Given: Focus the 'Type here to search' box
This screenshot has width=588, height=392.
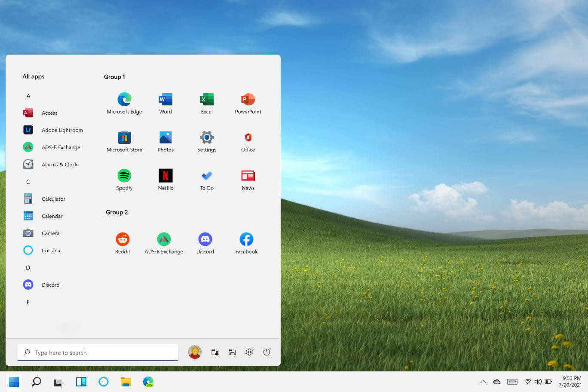Looking at the screenshot, I should (98, 352).
